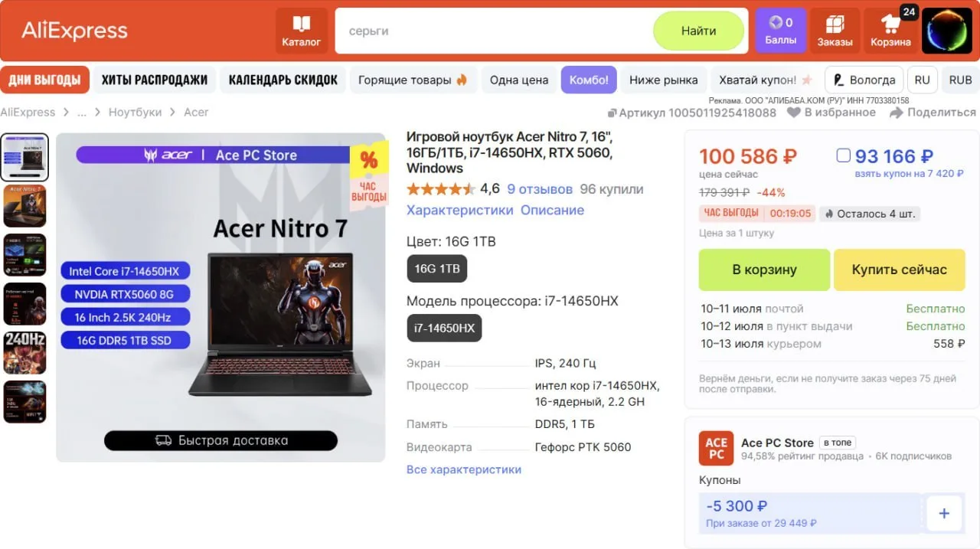Open ХИТЫ РАСПРОДАЖИ tab
The width and height of the screenshot is (980, 549).
coord(155,80)
